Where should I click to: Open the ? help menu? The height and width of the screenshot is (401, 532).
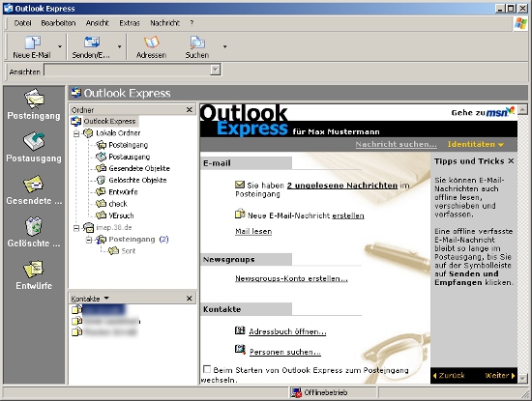192,23
